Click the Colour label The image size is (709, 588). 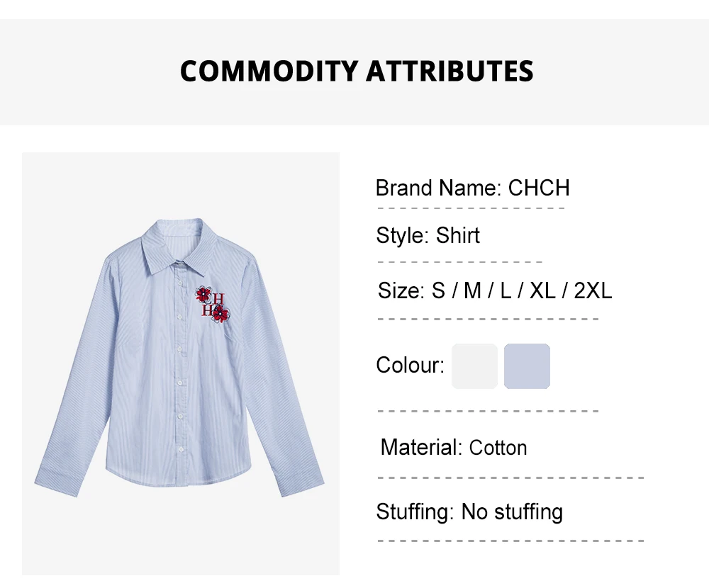point(410,366)
